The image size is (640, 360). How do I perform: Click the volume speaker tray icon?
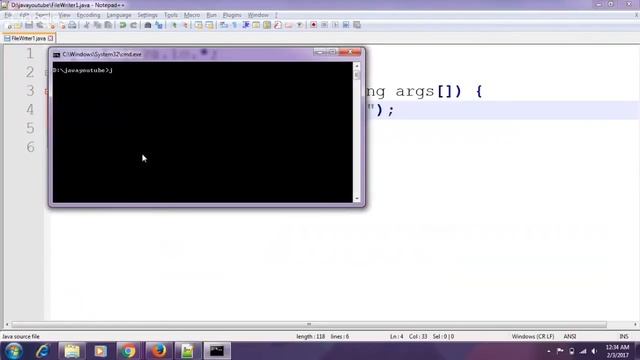(x=594, y=351)
